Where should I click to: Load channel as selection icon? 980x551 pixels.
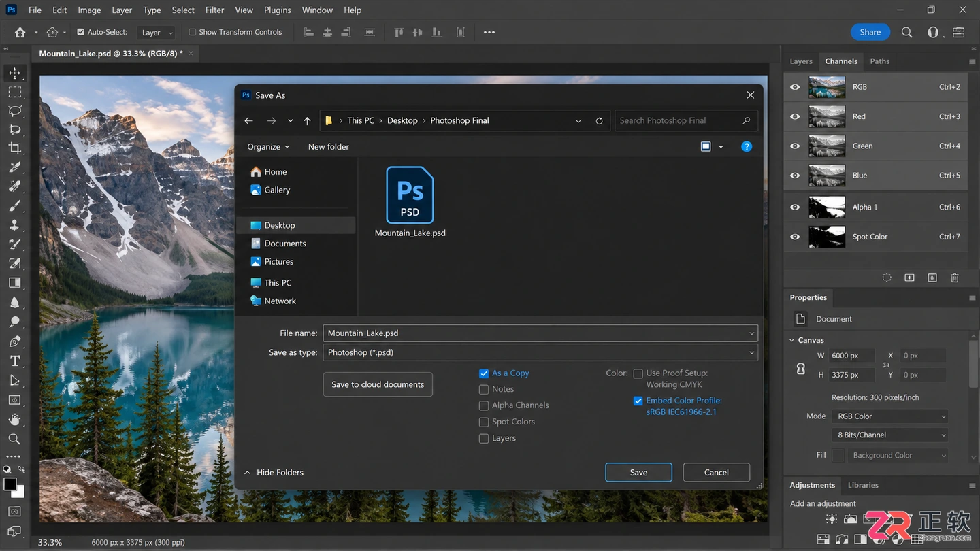coord(887,278)
